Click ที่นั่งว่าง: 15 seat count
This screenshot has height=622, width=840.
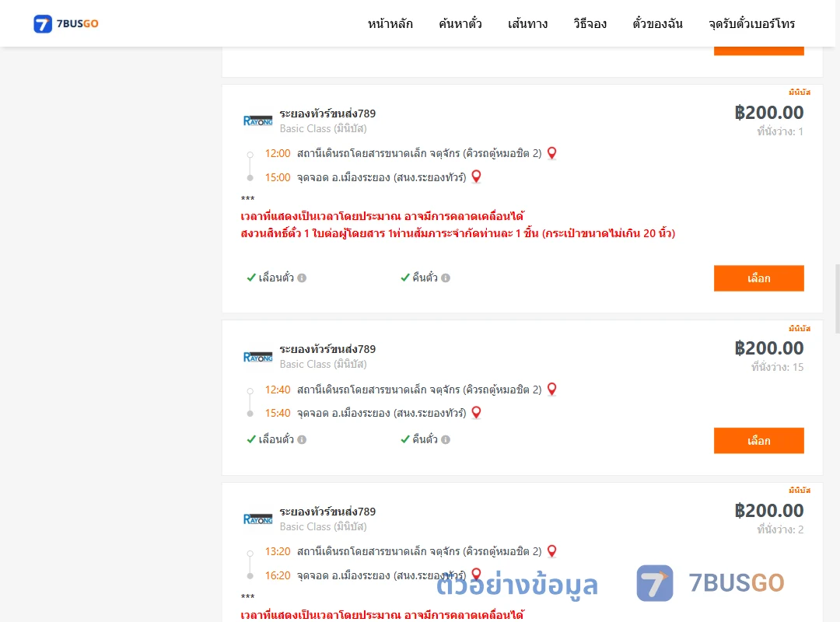coord(777,368)
